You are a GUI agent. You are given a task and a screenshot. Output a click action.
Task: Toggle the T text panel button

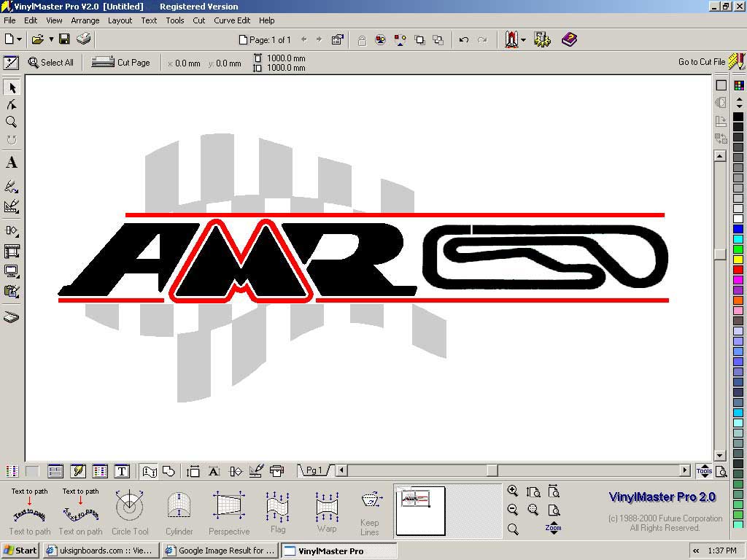[x=122, y=471]
